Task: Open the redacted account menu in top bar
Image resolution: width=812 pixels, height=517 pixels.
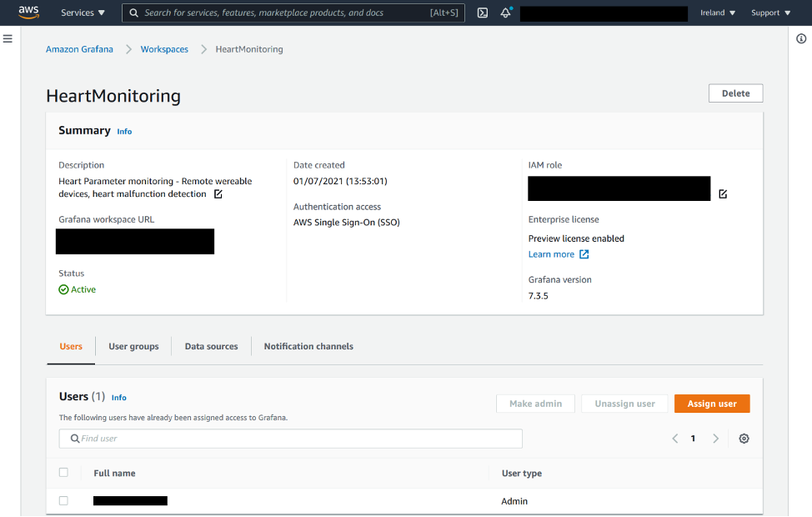Action: coord(604,14)
